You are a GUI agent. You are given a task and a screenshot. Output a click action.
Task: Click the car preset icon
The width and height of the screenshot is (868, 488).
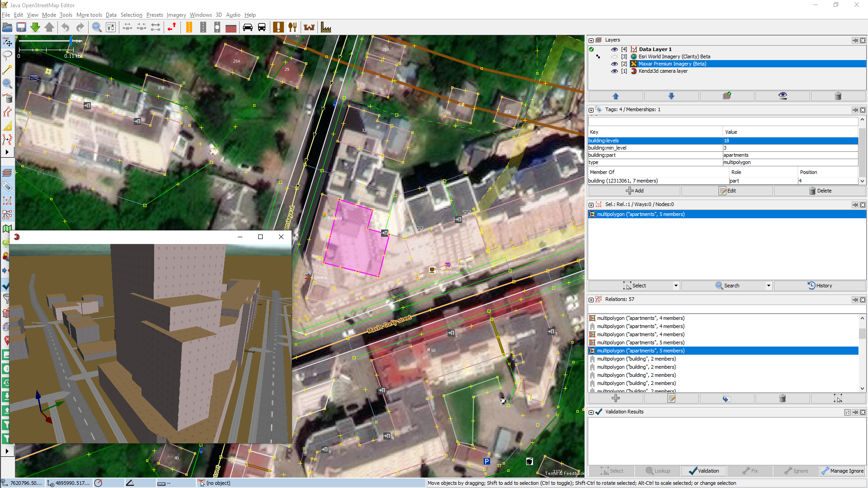(x=248, y=28)
